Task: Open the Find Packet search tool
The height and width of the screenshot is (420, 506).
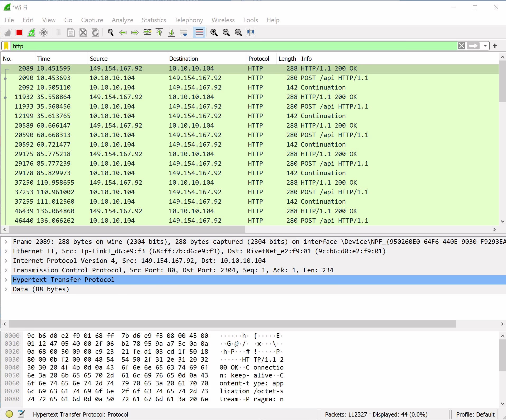Action: [x=110, y=32]
